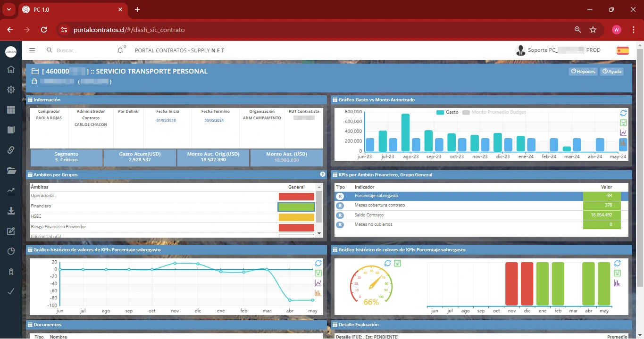
Task: Click the link chain icon in sidebar
Action: [x=11, y=150]
